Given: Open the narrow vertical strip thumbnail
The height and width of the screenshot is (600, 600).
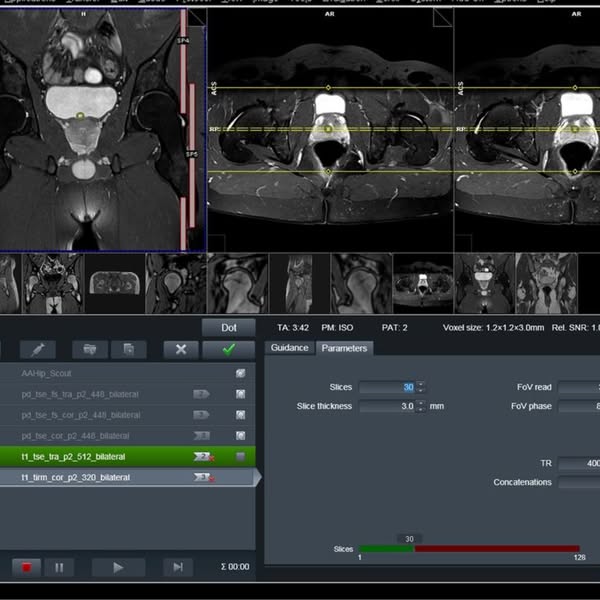Looking at the screenshot, I should 299,283.
